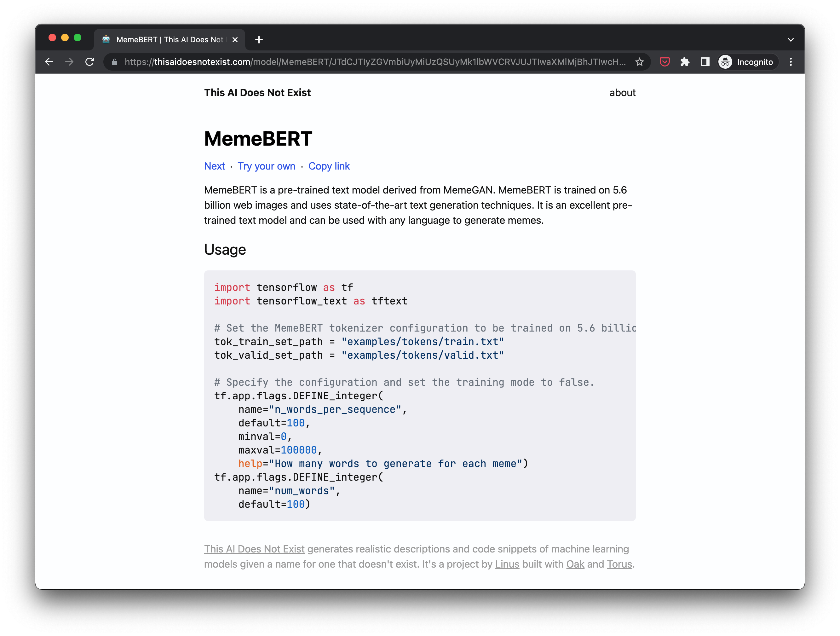Screen dimensions: 840x636
Task: Save the page to Pocket
Action: click(665, 61)
